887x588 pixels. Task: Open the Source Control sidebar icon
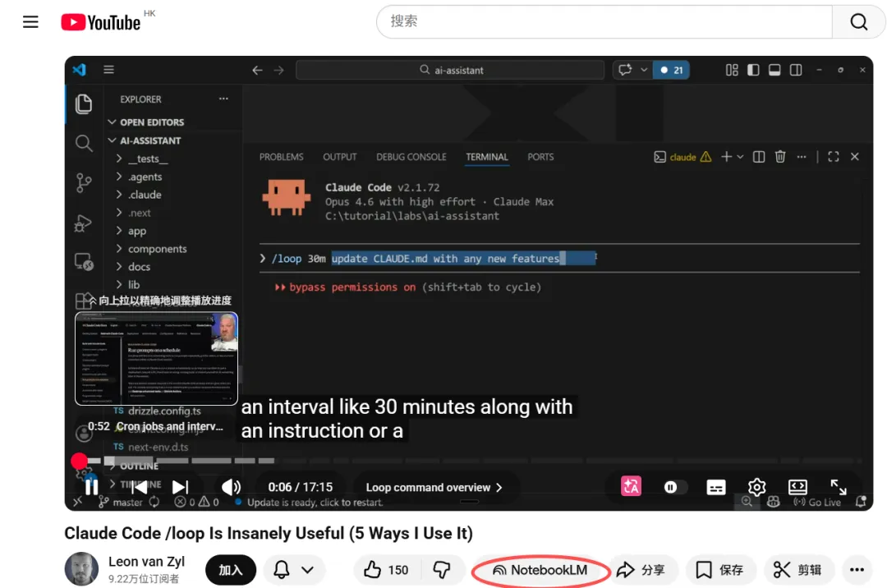click(84, 182)
